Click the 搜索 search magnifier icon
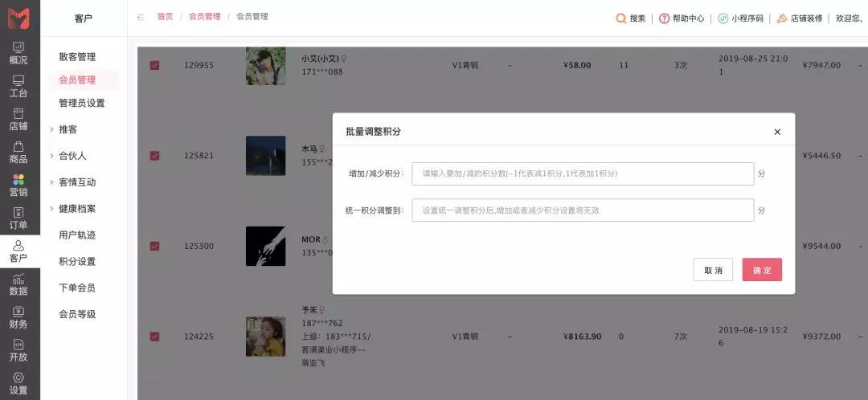868x400 pixels. [x=621, y=18]
